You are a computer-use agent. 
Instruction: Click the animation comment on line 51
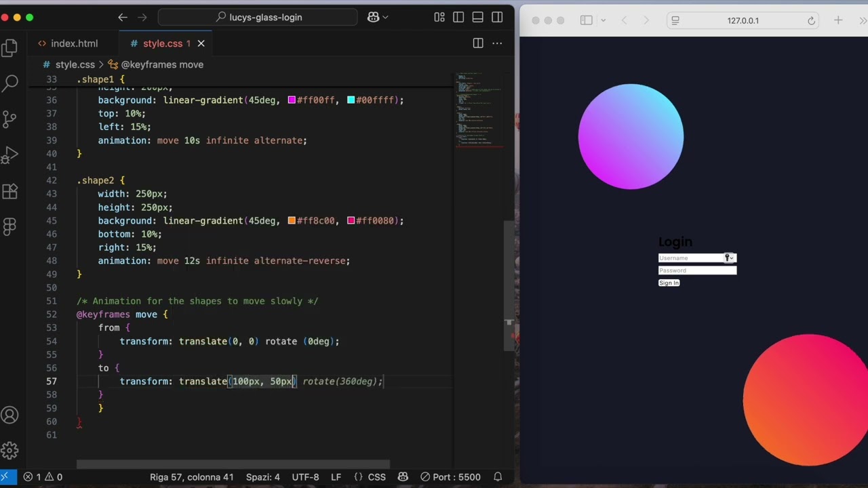197,301
